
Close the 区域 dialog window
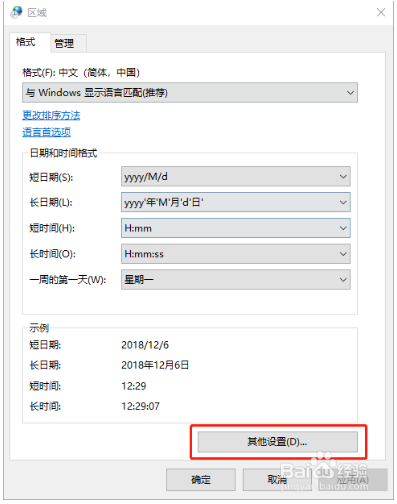tap(381, 12)
